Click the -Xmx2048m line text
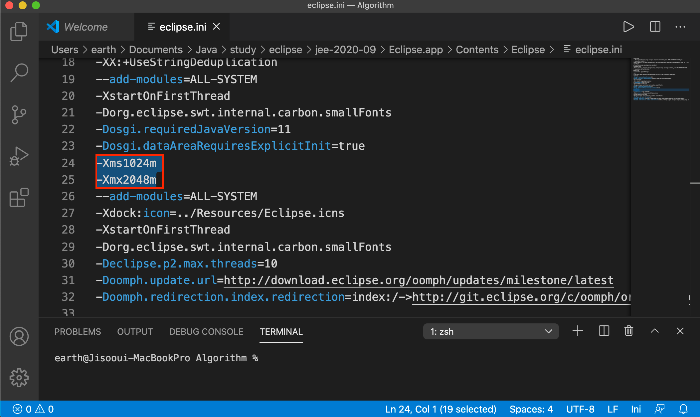Viewport: 700px width, 417px height. click(x=126, y=180)
